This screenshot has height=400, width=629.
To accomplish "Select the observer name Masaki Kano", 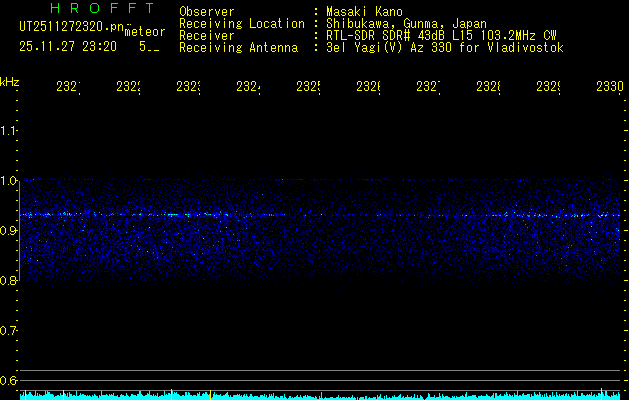I will coord(364,12).
